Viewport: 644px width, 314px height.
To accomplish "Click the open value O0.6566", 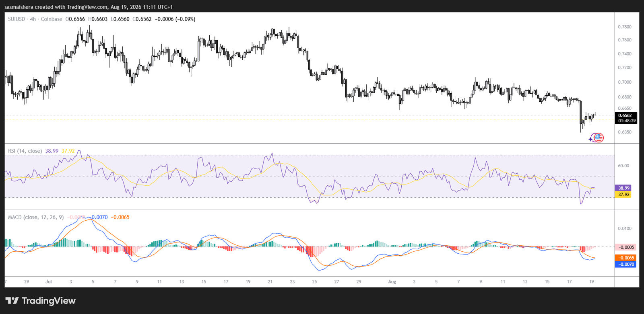I will [x=75, y=19].
